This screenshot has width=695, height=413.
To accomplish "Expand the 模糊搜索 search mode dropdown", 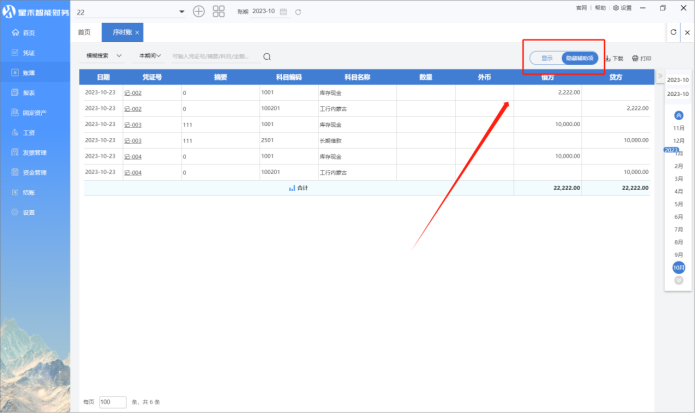I will point(104,56).
